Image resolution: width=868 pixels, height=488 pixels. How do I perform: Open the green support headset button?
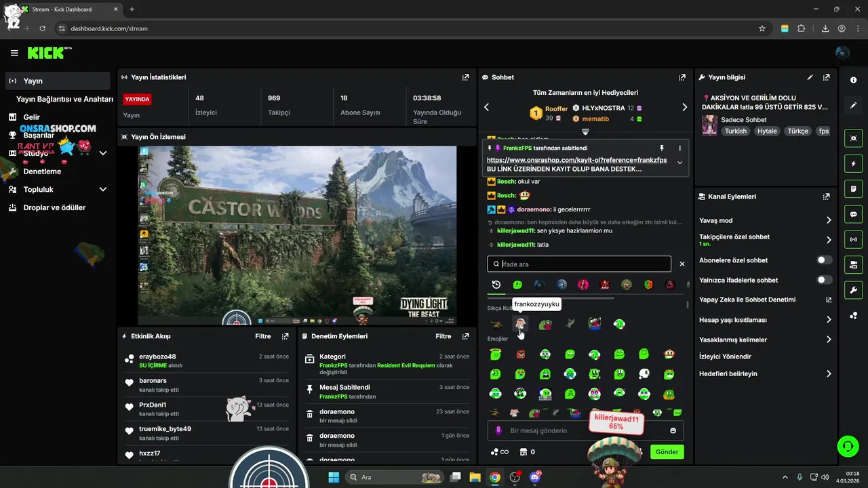point(848,445)
